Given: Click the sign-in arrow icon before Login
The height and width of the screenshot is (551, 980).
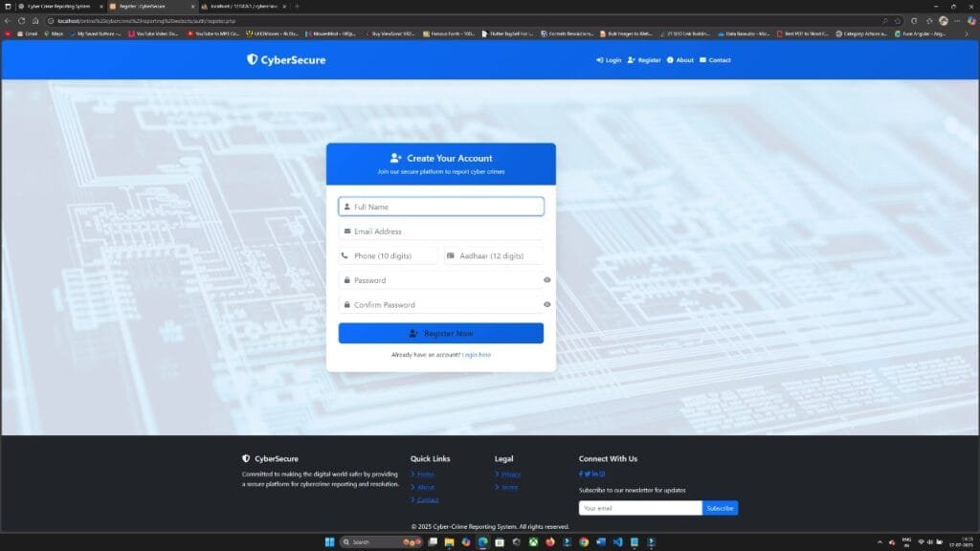Looking at the screenshot, I should pyautogui.click(x=599, y=59).
